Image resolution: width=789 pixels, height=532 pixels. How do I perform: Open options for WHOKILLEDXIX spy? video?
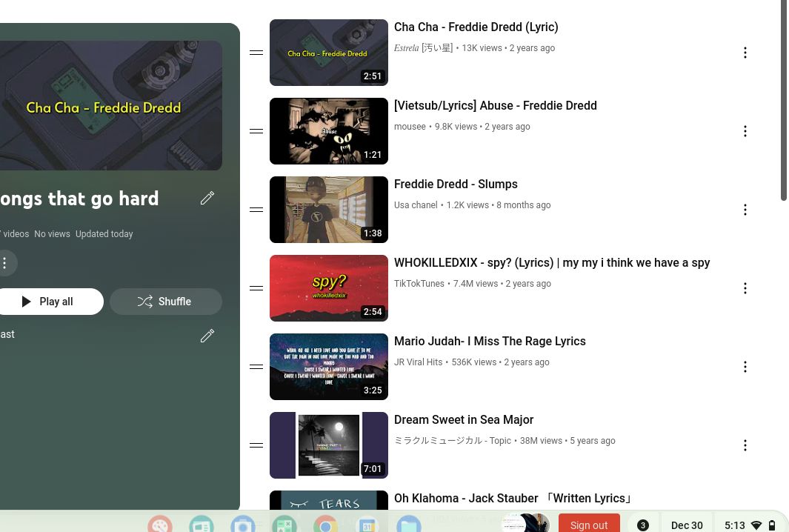[x=745, y=288]
